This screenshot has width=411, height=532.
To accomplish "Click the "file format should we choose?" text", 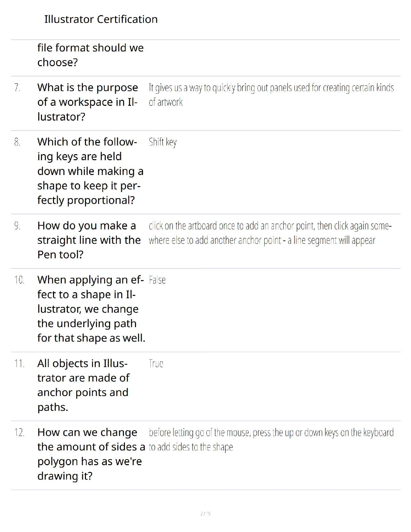I will coord(90,55).
